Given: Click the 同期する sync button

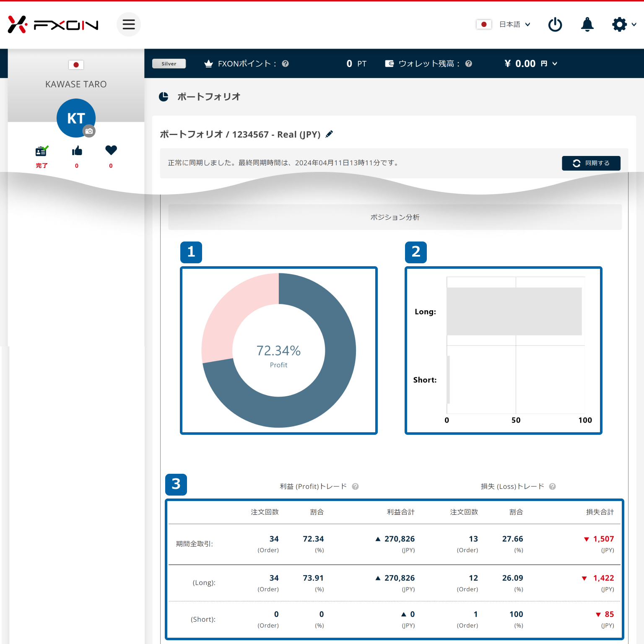Looking at the screenshot, I should 591,163.
